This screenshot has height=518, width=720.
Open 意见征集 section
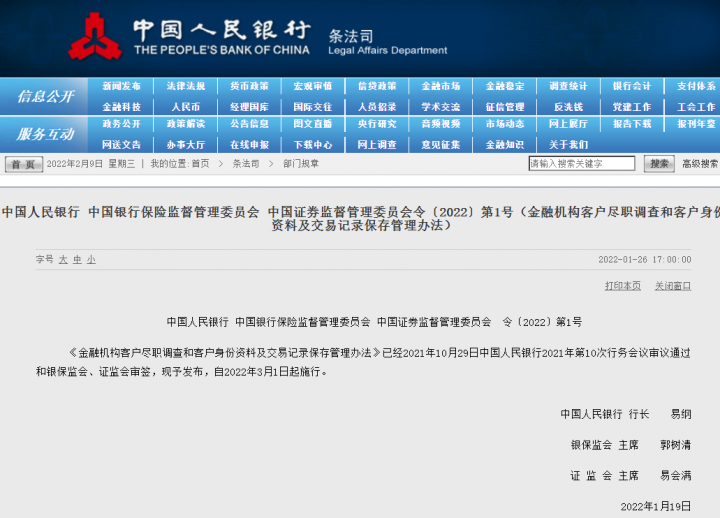coord(441,145)
